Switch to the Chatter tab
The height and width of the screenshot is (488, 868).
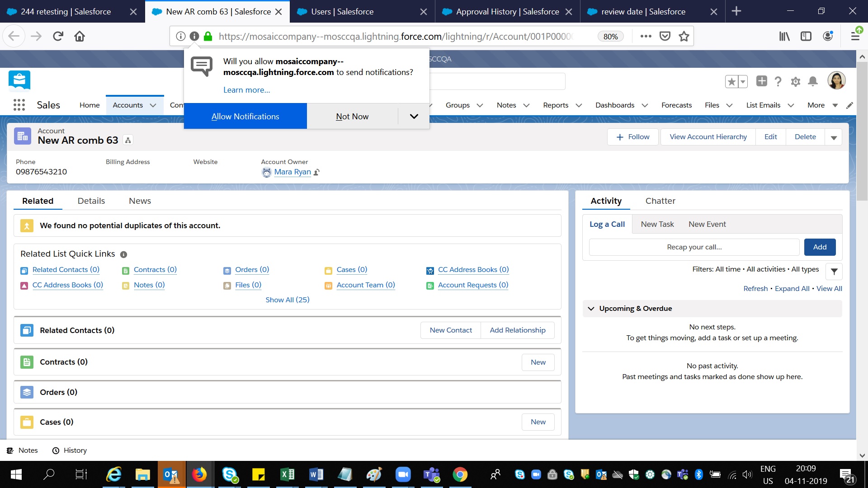click(660, 201)
